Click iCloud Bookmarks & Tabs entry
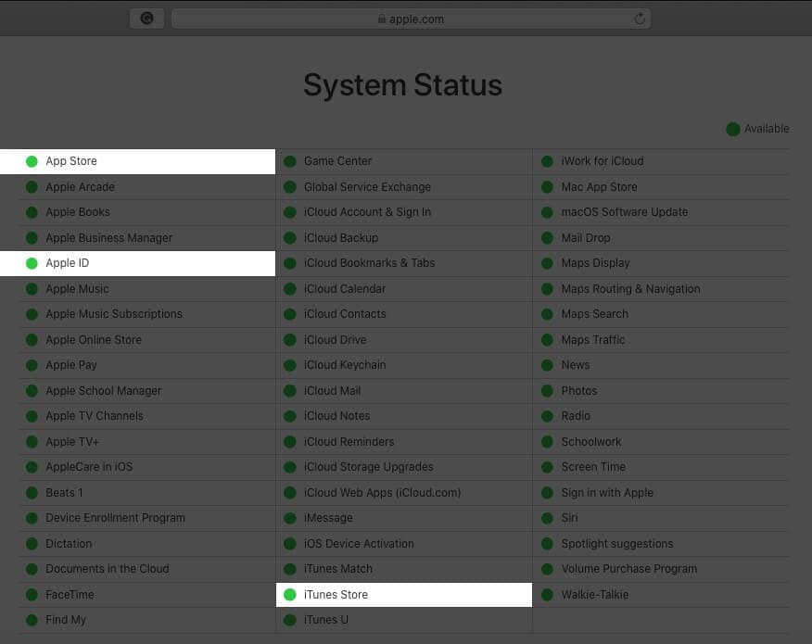Image resolution: width=812 pixels, height=644 pixels. point(369,263)
